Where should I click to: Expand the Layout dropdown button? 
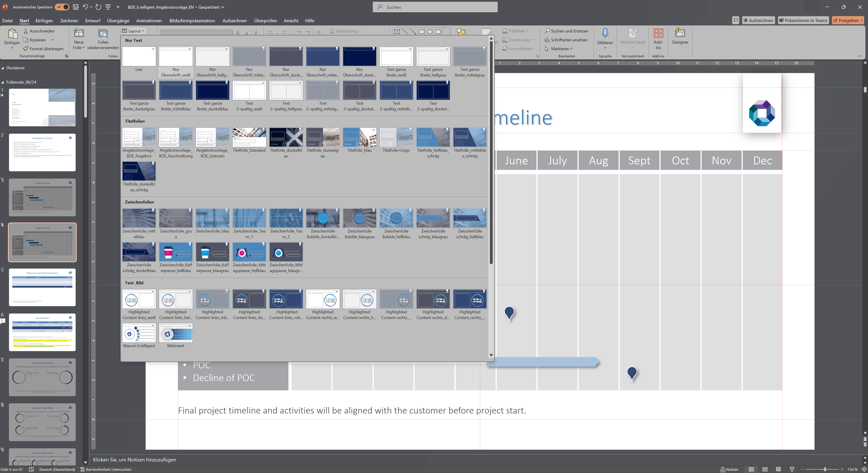tap(133, 31)
